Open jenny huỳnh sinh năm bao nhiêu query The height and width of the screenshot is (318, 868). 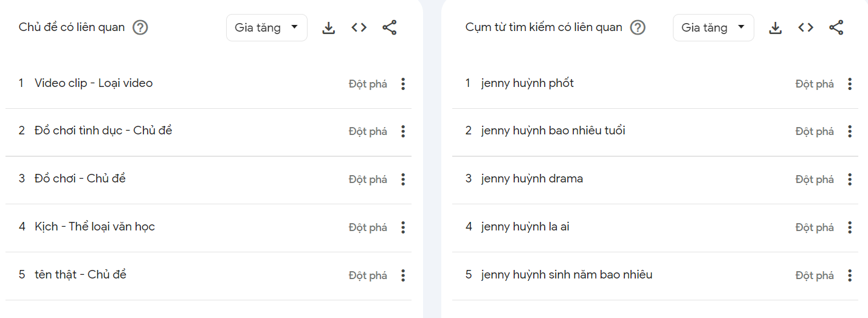tap(567, 275)
